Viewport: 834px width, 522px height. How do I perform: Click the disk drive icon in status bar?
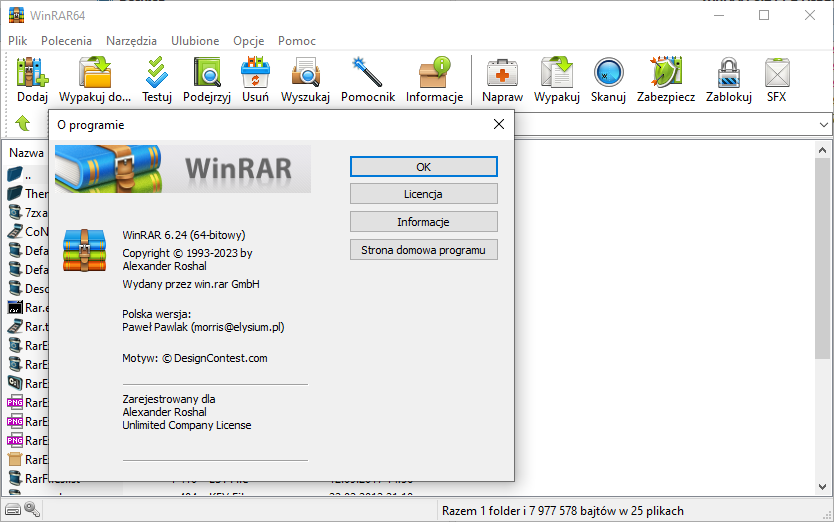pos(13,510)
